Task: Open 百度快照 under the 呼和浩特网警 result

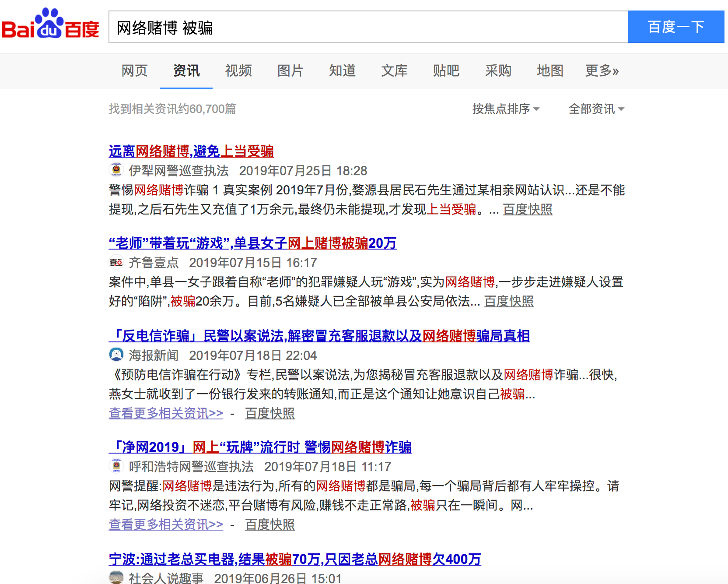Action: [270, 524]
